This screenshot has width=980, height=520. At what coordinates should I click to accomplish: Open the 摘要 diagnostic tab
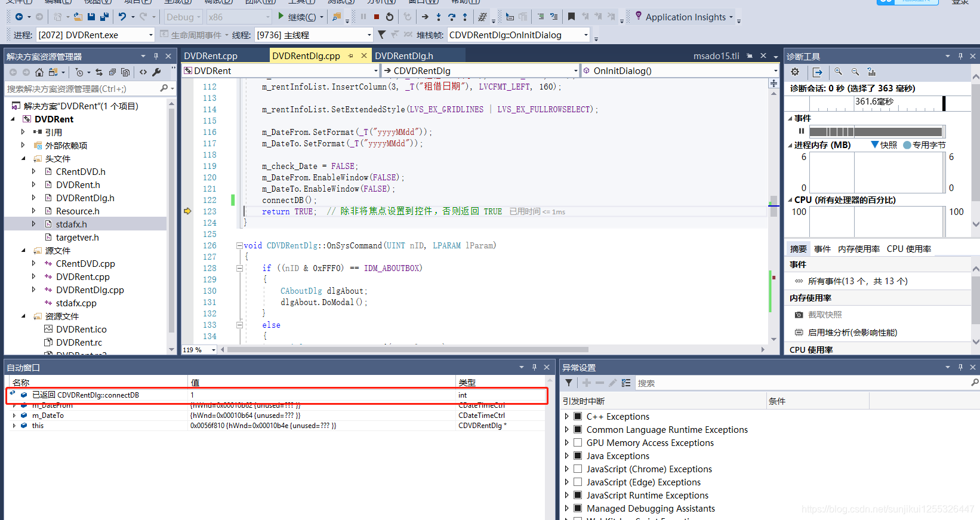798,249
